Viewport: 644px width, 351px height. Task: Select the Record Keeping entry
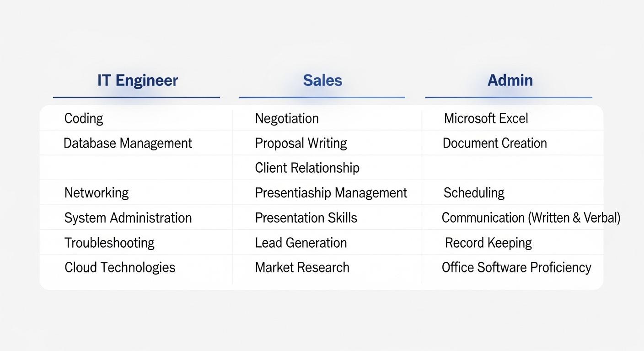pos(488,243)
